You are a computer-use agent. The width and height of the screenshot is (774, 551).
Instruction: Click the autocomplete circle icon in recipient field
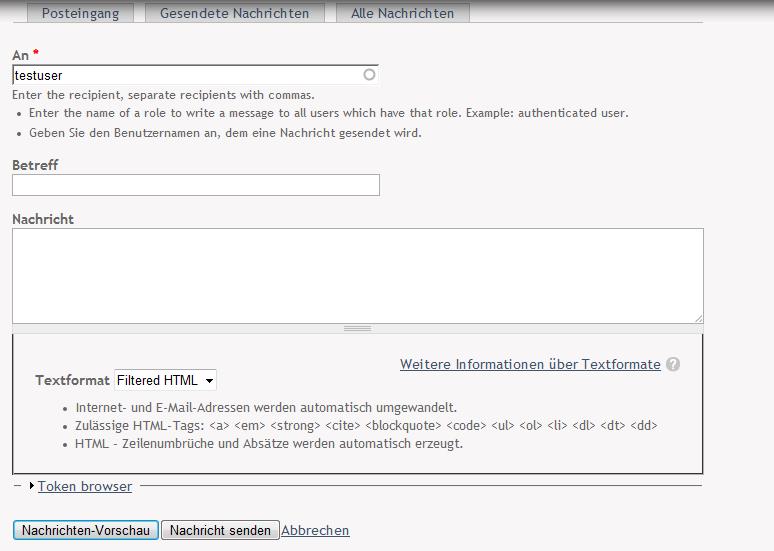tap(369, 75)
